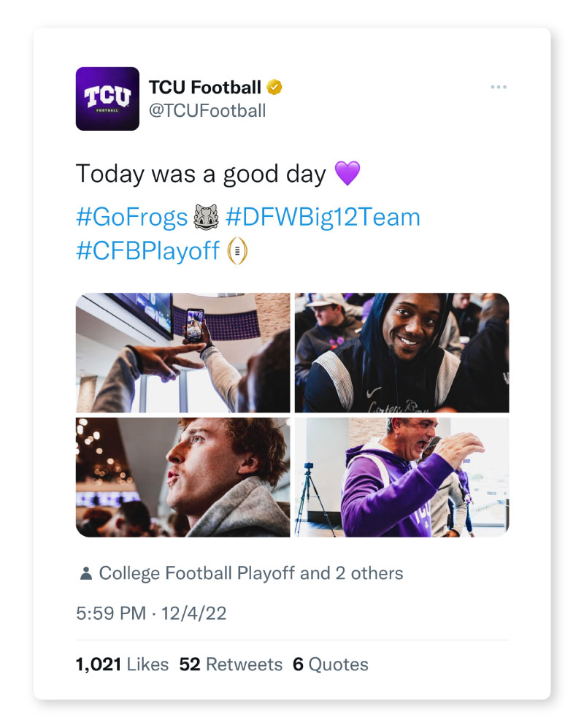Click the gold verified badge
The height and width of the screenshot is (728, 584).
[274, 88]
